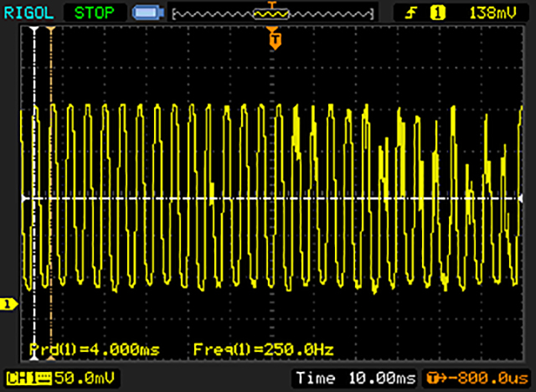Click the orange T trigger position marker
This screenshot has height=392, width=536.
click(x=276, y=39)
